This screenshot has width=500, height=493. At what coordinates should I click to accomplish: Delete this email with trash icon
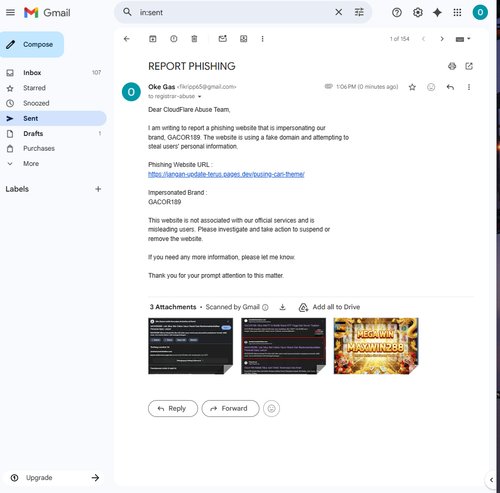[194, 39]
